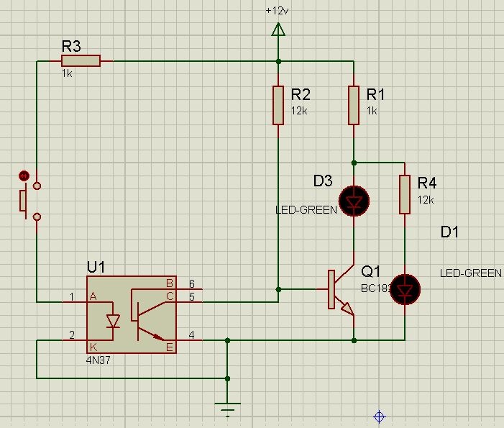504x428 pixels.
Task: Select the R3 resistor symbol
Action: point(81,62)
